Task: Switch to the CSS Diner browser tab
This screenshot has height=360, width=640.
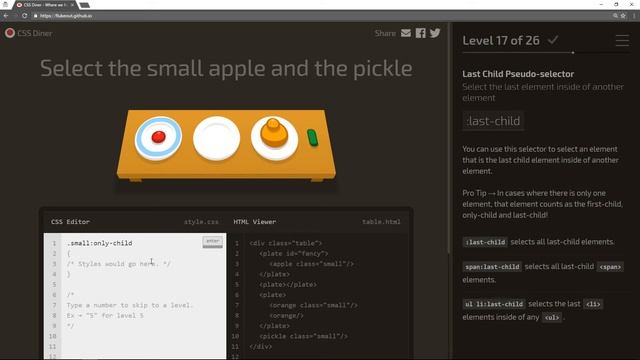Action: tap(44, 5)
